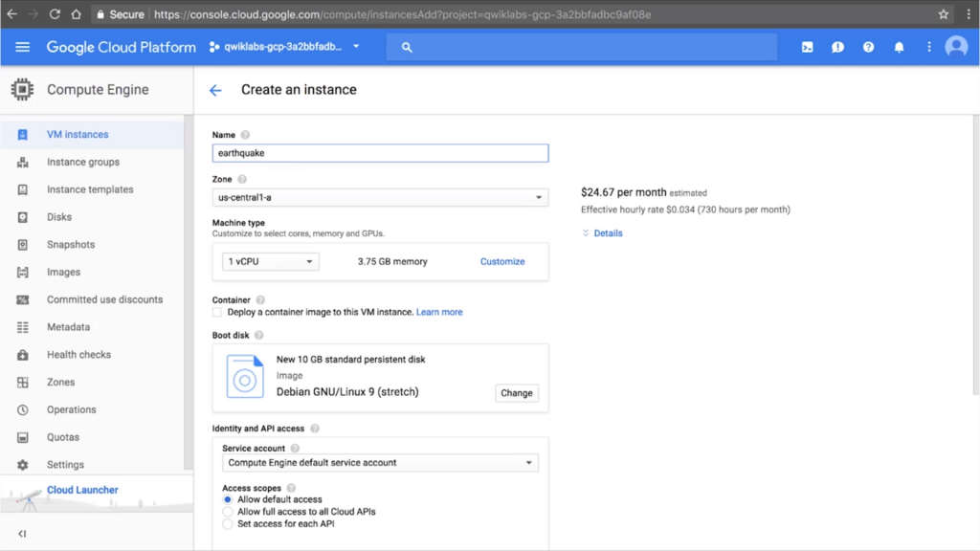Open the Zone us-central1-a dropdown

pos(380,197)
